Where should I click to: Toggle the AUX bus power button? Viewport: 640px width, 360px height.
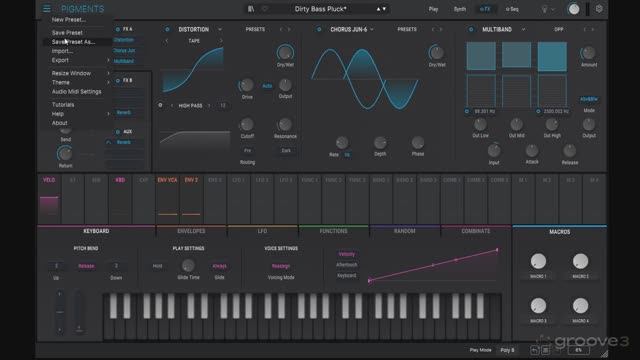point(118,132)
